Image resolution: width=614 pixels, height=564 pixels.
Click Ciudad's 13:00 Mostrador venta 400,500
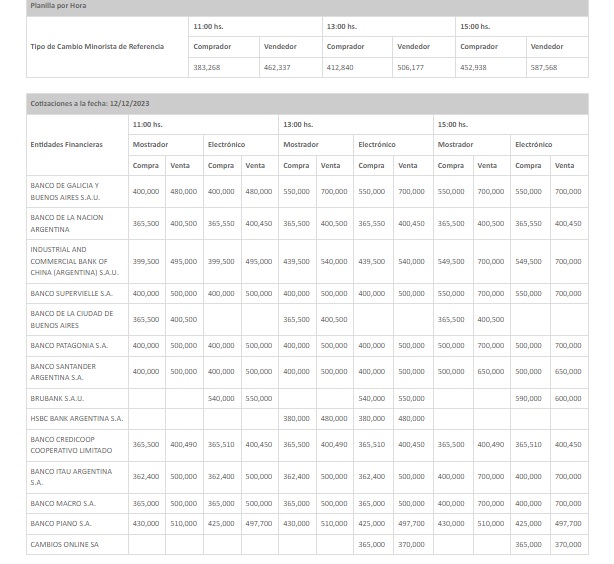click(334, 320)
